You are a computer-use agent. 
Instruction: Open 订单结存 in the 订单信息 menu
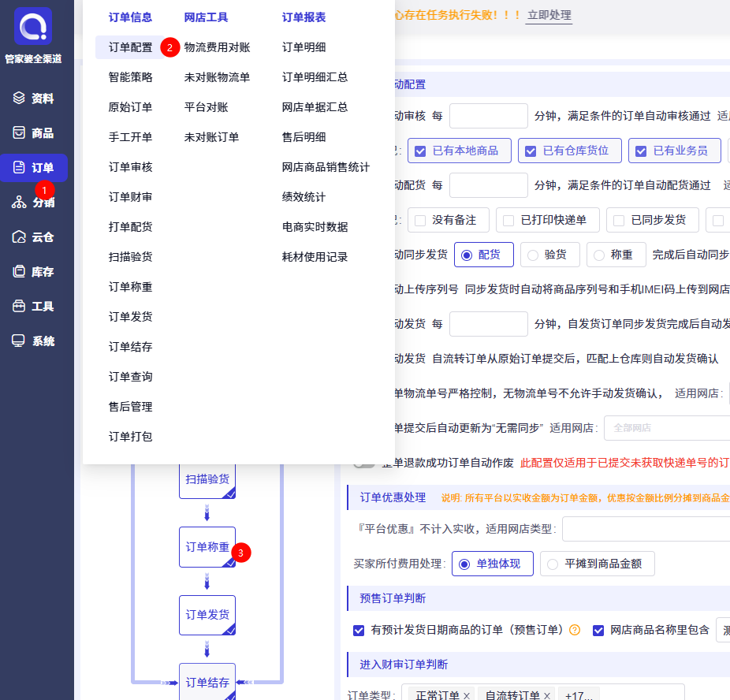coord(130,347)
